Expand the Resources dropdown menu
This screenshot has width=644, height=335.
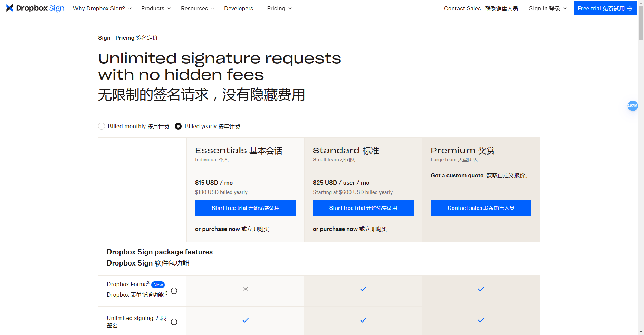[198, 8]
